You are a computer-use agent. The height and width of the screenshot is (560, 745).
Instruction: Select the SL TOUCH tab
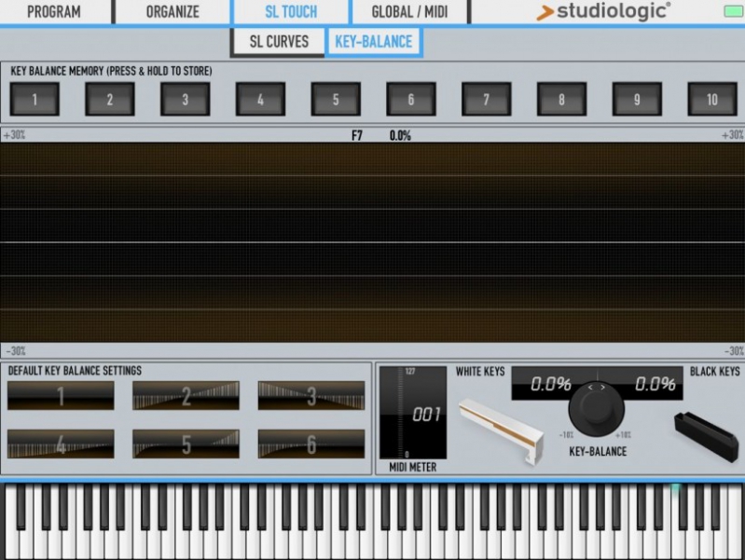(x=291, y=11)
